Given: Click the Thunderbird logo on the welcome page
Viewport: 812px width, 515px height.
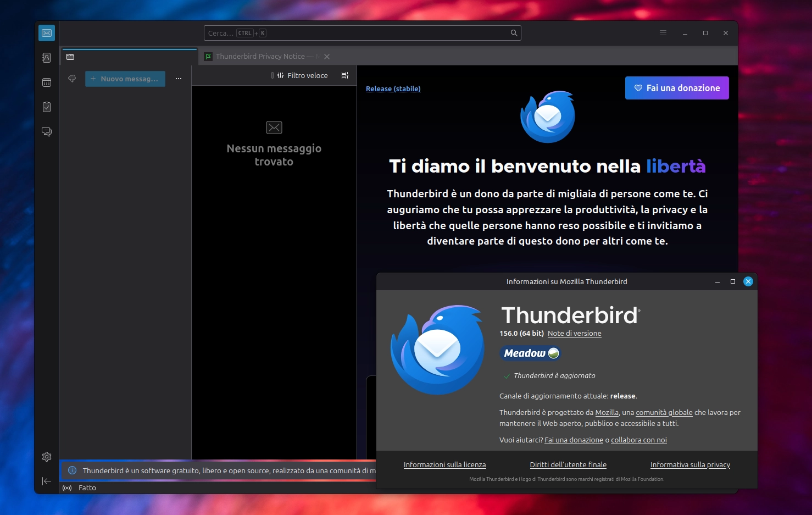Looking at the screenshot, I should (x=548, y=117).
